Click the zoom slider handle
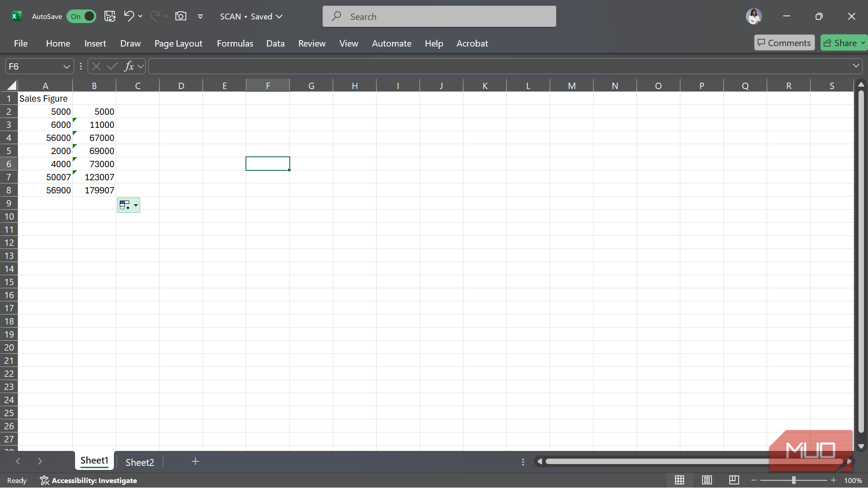Viewport: 868px width, 488px height. click(x=794, y=480)
